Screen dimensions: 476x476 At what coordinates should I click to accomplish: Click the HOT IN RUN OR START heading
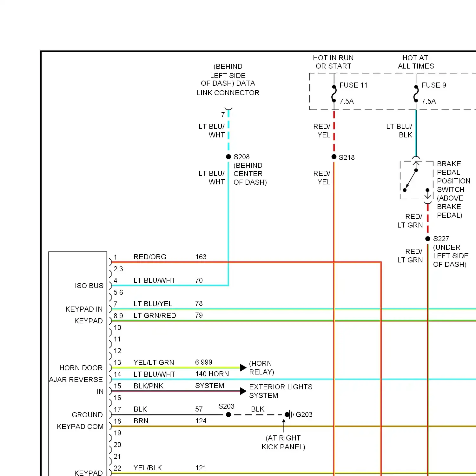333,62
